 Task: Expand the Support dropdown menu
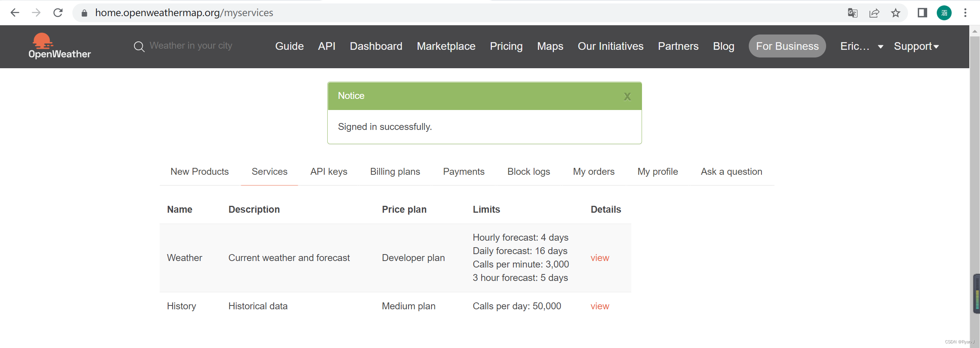coord(916,46)
